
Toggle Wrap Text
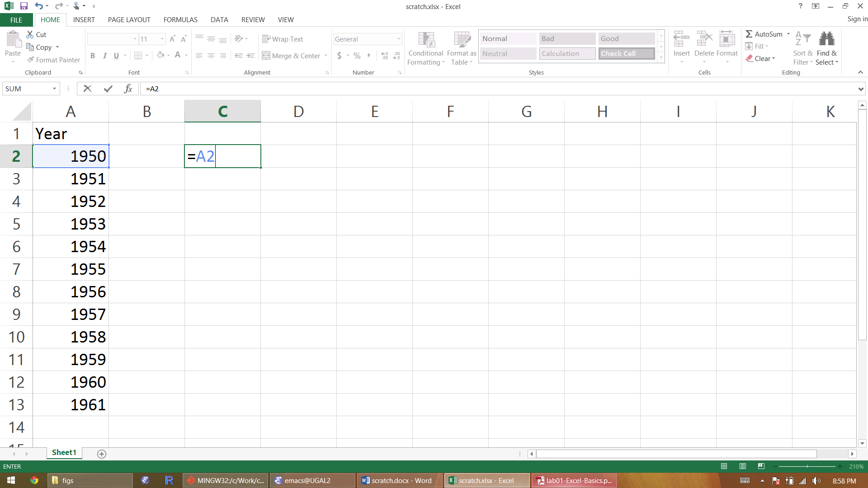(x=283, y=39)
